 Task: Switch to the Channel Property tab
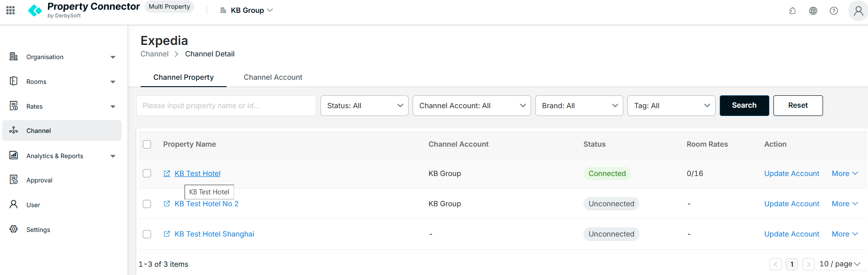click(184, 77)
